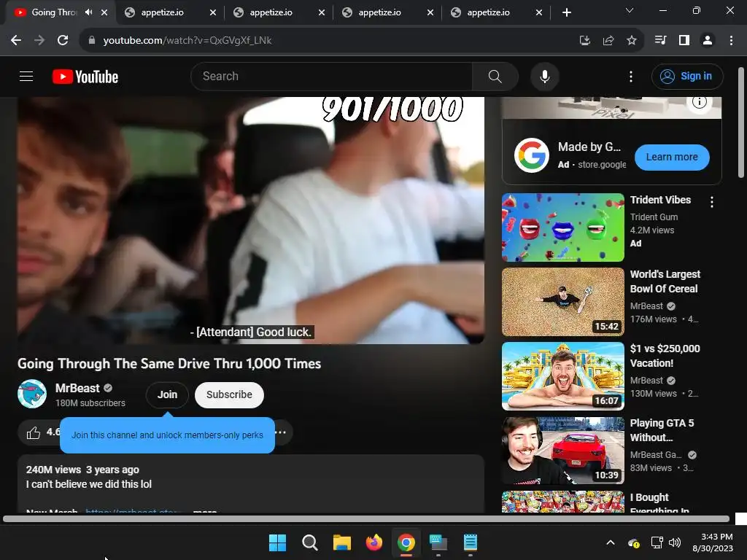747x560 pixels.
Task: Click the YouTube search field
Action: [332, 76]
